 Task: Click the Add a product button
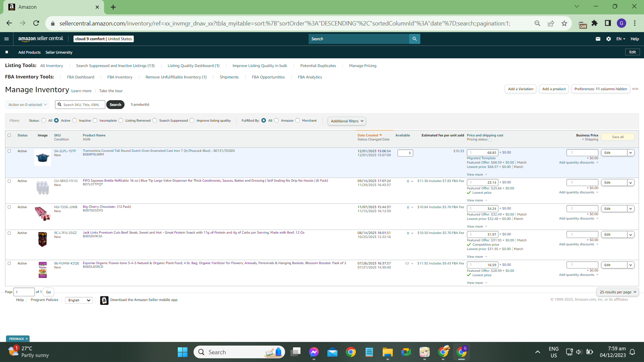click(554, 89)
